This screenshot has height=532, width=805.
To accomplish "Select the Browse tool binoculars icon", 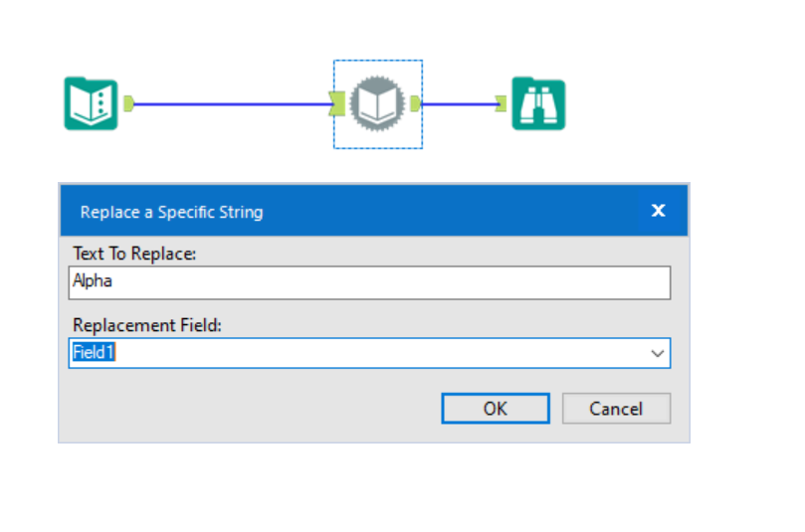I will 538,103.
